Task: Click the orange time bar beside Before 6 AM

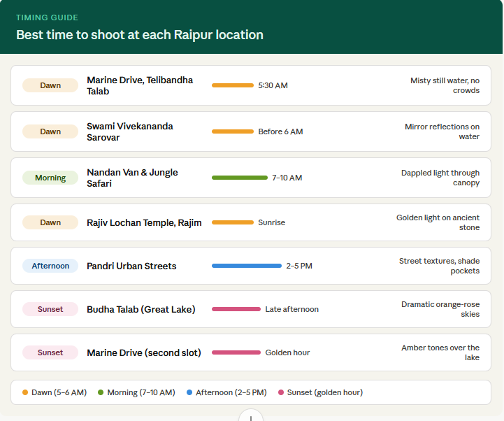Action: 233,131
